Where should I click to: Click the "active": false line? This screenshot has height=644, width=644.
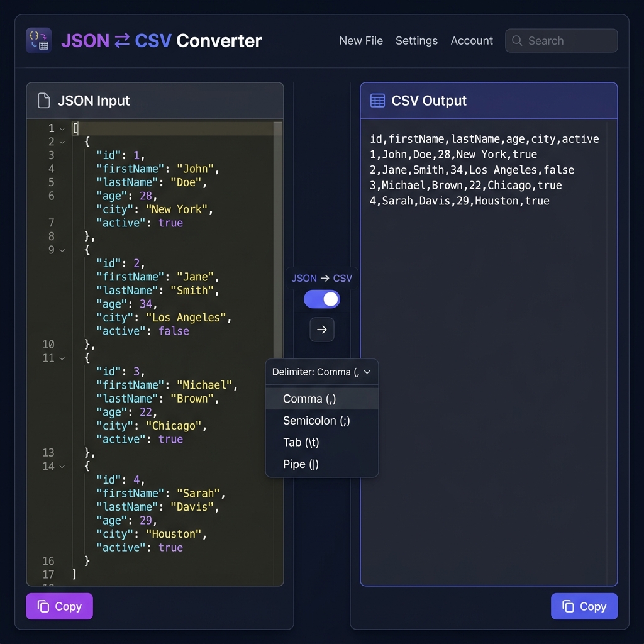coord(143,331)
